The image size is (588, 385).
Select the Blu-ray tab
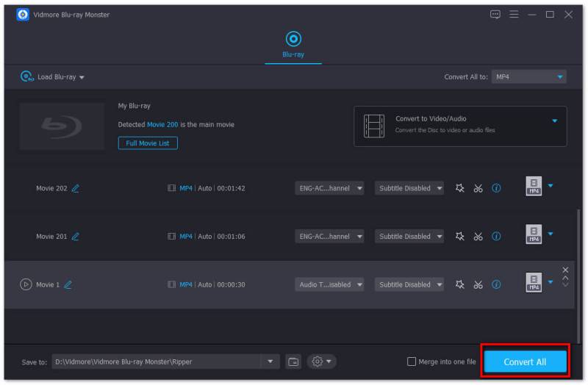coord(293,44)
